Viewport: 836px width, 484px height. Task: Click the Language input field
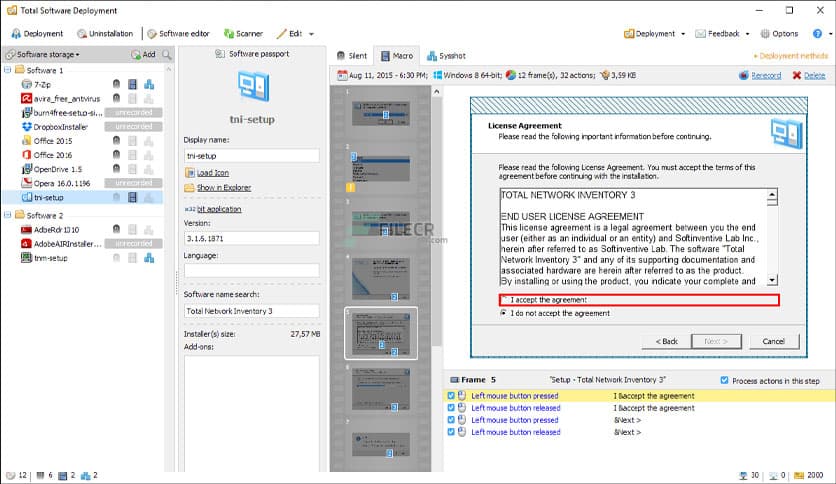[252, 270]
